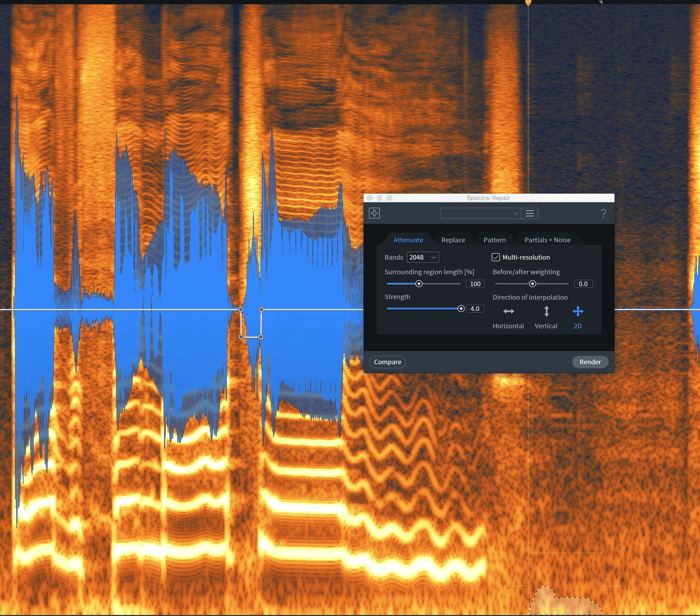Screen dimensions: 700x616
Task: Click the Render button
Action: 590,362
